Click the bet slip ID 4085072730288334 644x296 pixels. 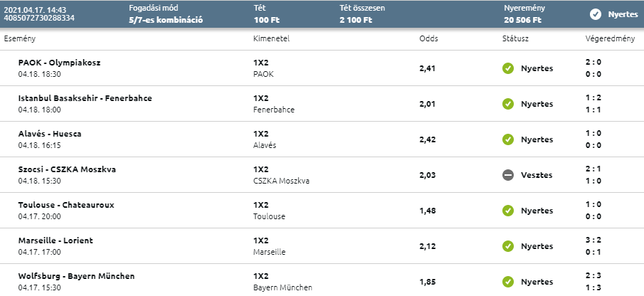pyautogui.click(x=39, y=18)
